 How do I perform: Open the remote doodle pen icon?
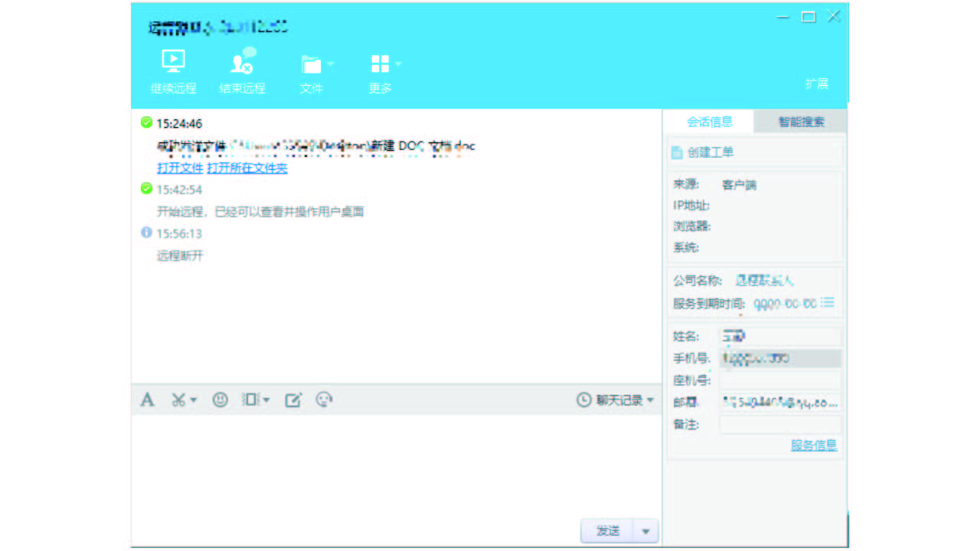pyautogui.click(x=292, y=399)
